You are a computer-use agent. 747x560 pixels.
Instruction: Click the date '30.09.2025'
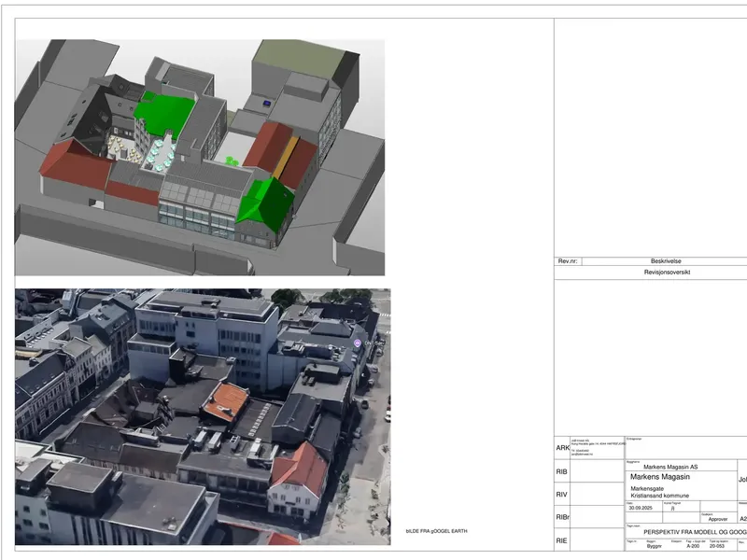click(x=641, y=508)
